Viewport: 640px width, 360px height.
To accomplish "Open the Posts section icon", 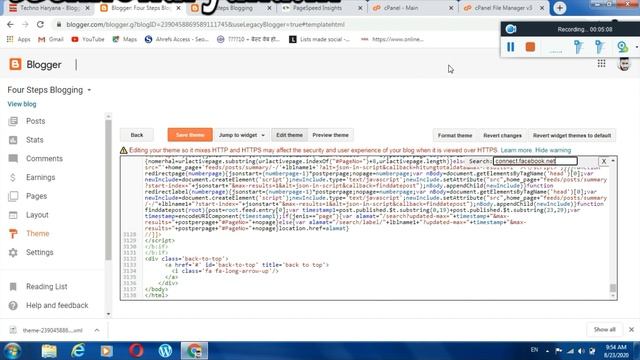I will pos(13,121).
